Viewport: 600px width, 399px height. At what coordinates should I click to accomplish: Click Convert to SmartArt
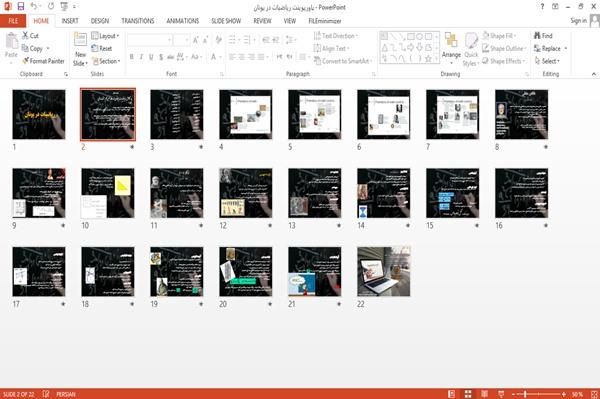click(342, 61)
